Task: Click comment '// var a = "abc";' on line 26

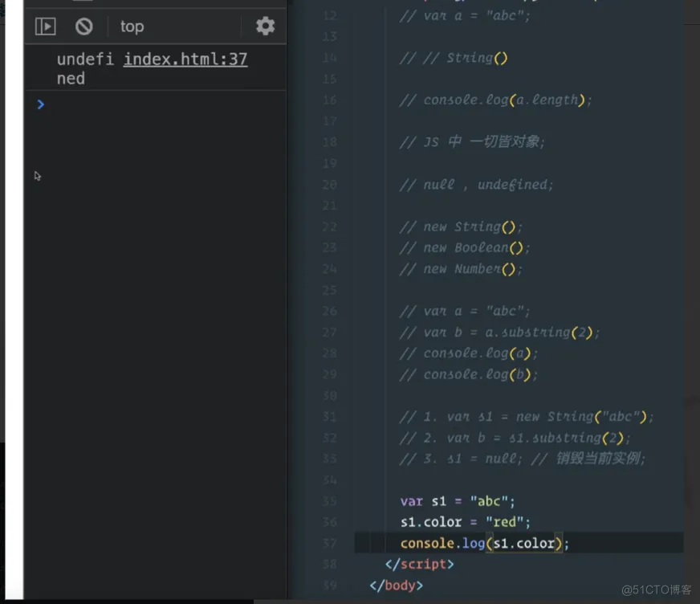Action: (x=465, y=311)
